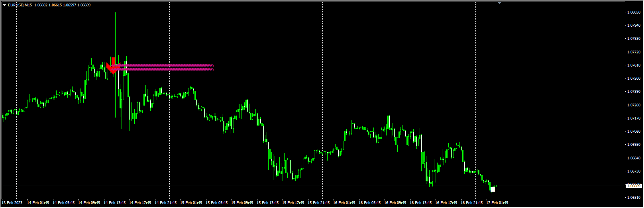
Task: Click the time label 14 Feb 13:45
Action: point(115,203)
